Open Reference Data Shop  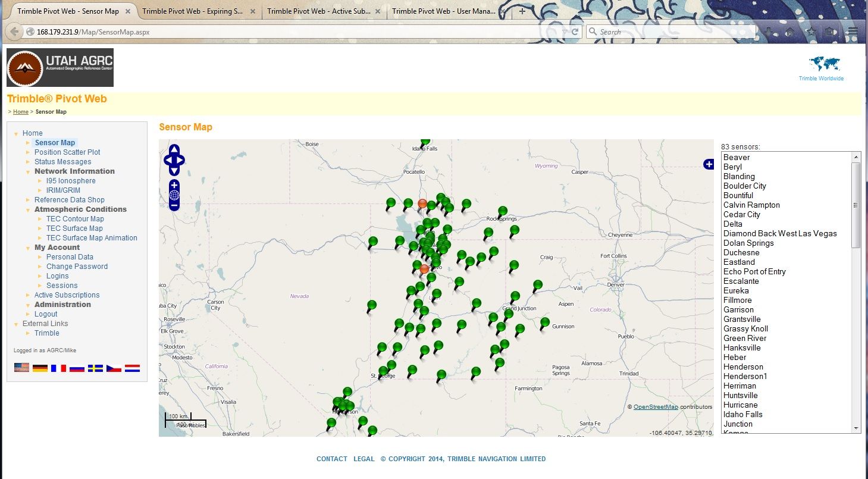tap(69, 200)
